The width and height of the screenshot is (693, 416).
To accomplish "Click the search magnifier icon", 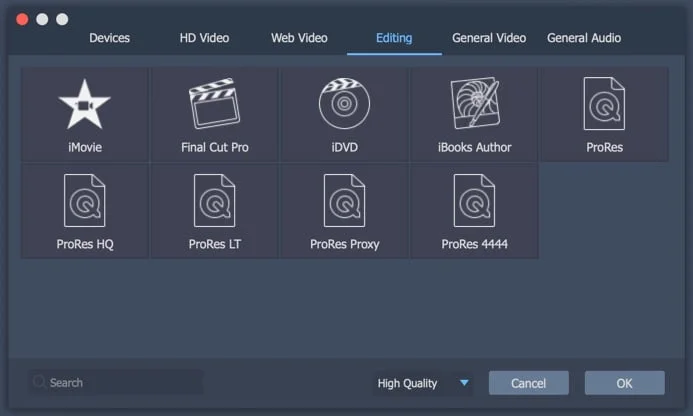I will tap(39, 382).
